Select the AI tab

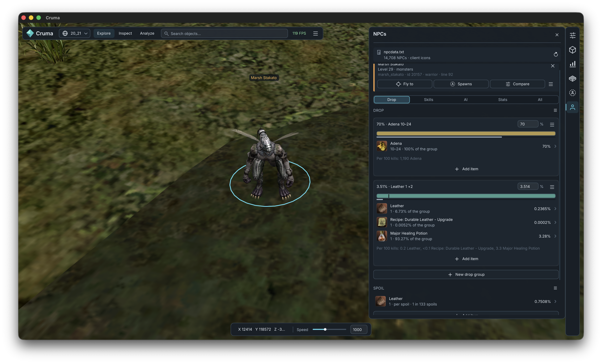coord(466,99)
